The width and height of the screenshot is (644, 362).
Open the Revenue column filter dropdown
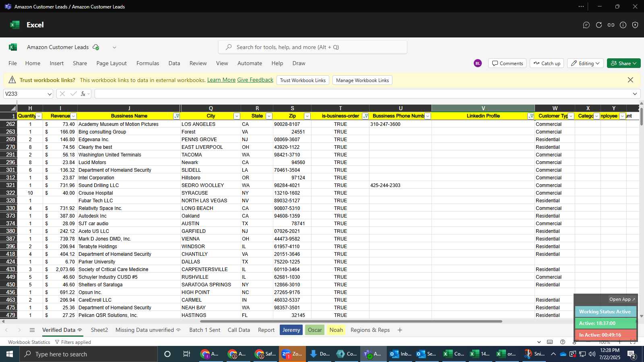coord(73,116)
